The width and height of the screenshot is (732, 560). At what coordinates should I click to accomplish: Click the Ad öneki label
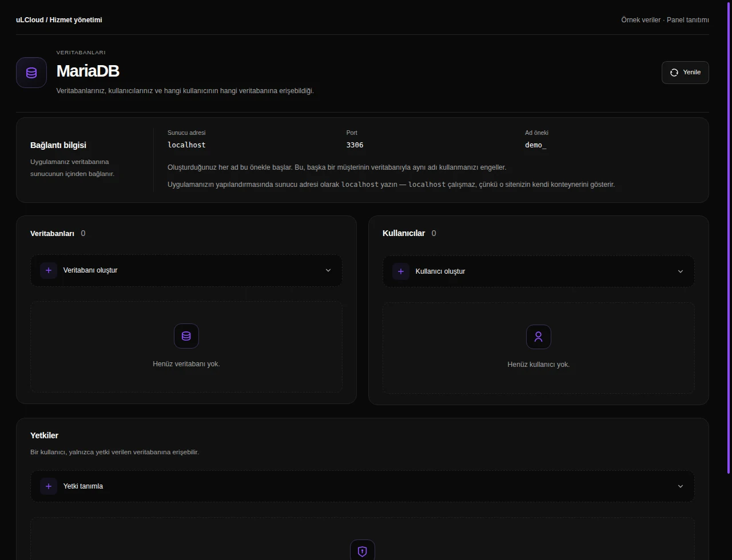pos(536,133)
